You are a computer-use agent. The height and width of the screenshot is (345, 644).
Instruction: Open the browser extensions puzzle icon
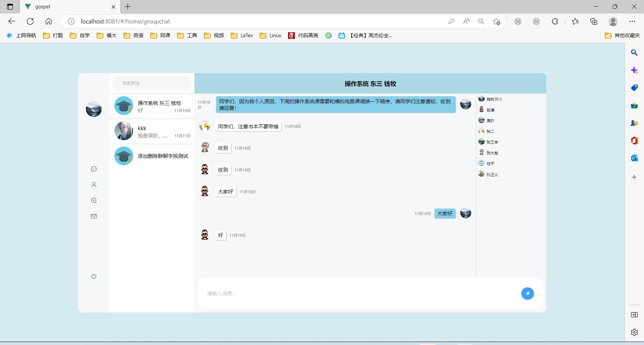coord(555,21)
